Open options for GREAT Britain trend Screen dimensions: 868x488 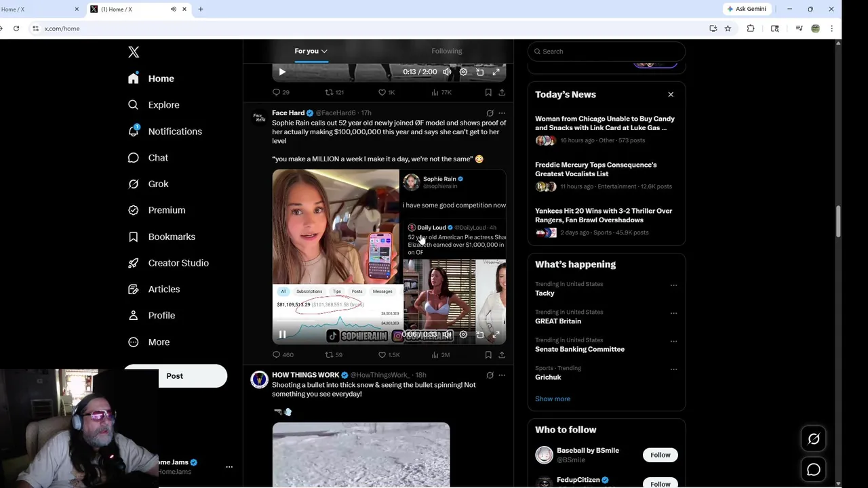673,313
